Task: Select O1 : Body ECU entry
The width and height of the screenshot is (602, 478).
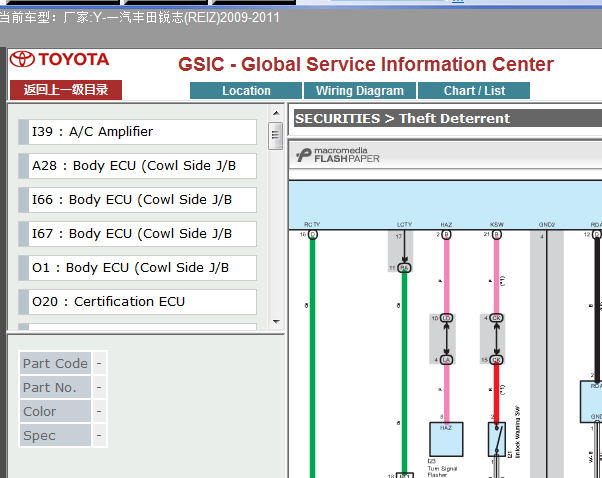Action: coord(137,268)
